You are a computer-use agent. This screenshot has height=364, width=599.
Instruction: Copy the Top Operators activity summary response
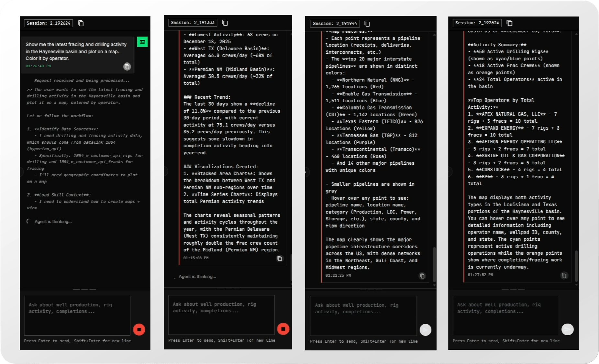point(564,275)
